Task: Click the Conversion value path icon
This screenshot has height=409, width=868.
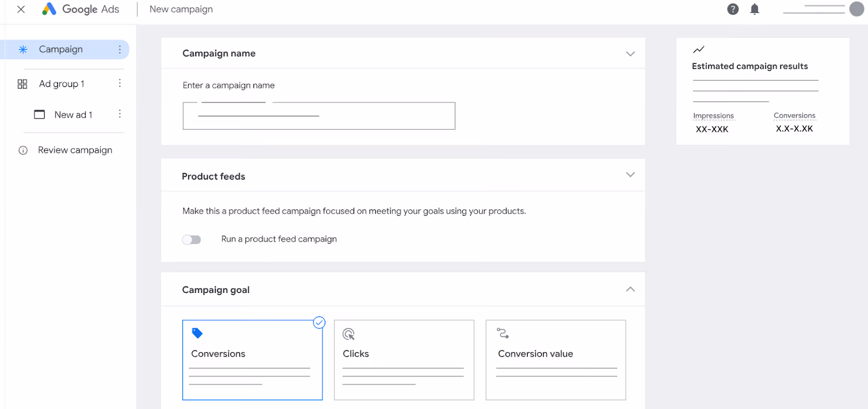Action: click(503, 333)
